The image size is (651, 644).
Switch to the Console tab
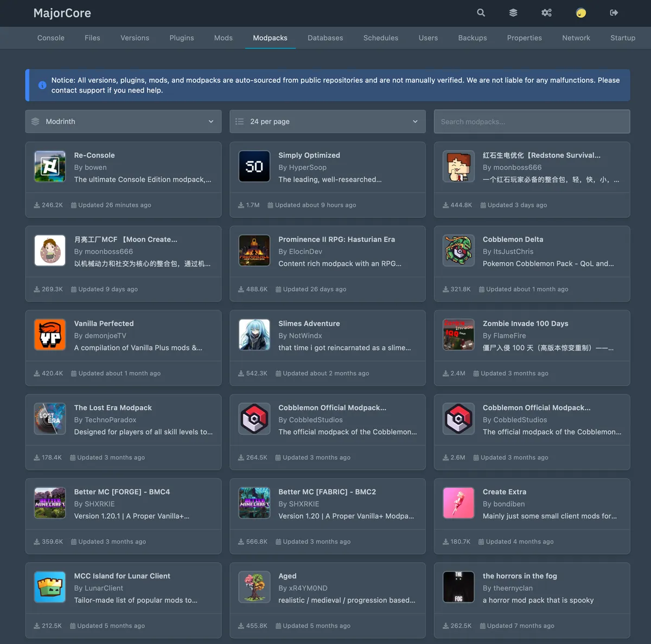(51, 38)
